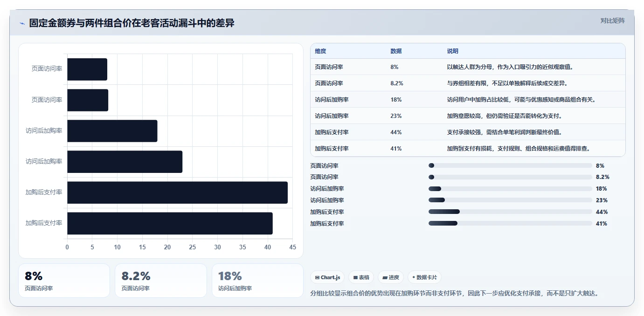
Task: Click the progress bar showing 8%
Action: 510,165
